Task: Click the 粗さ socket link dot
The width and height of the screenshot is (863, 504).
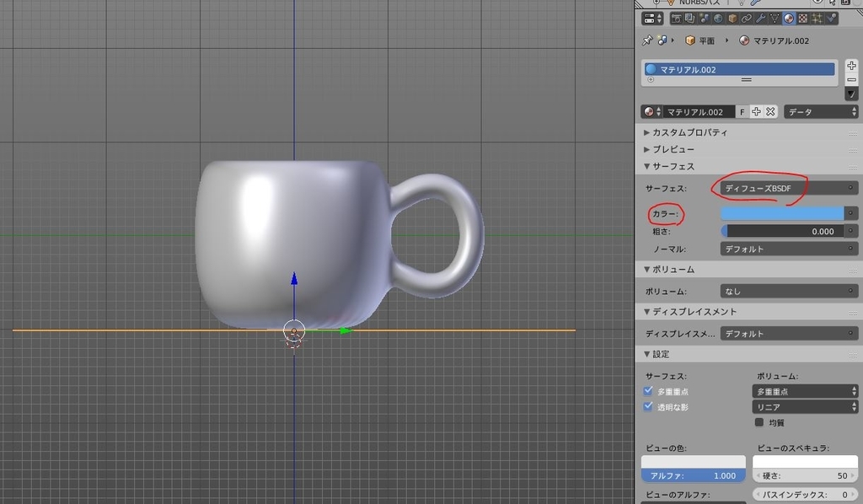Action: click(851, 232)
